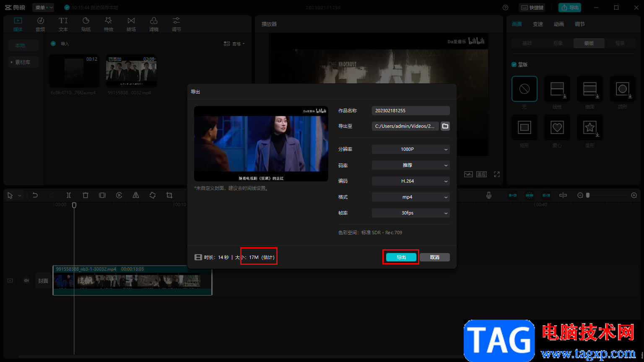This screenshot has width=644, height=362.
Task: Click the cyan 导出 button in the export dialog
Action: point(401,257)
